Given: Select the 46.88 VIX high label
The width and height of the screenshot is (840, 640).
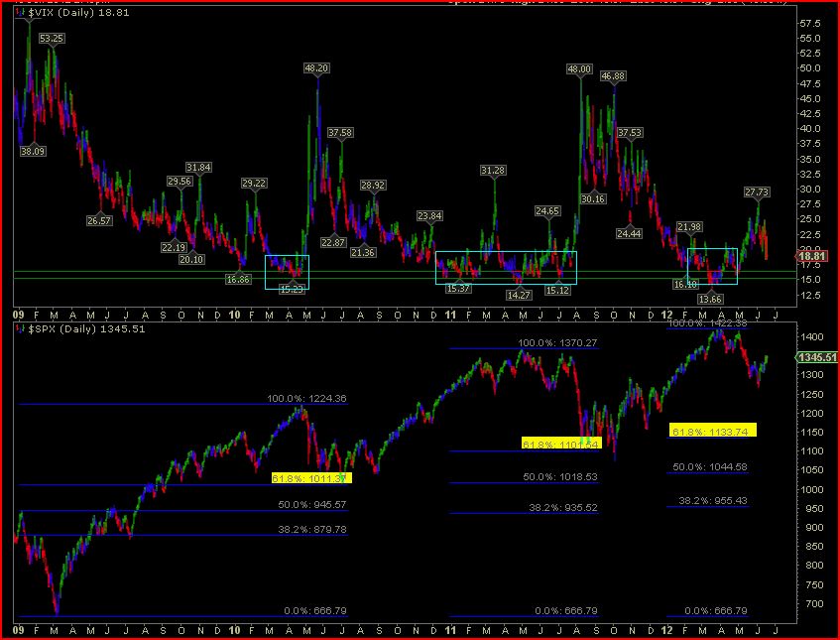Looking at the screenshot, I should (613, 76).
